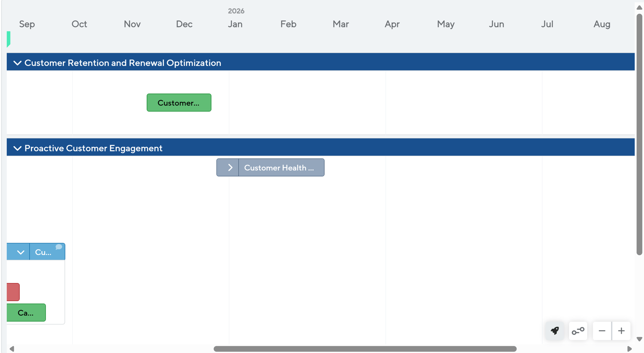Click the scroll down arrow
The height and width of the screenshot is (353, 644).
640,339
